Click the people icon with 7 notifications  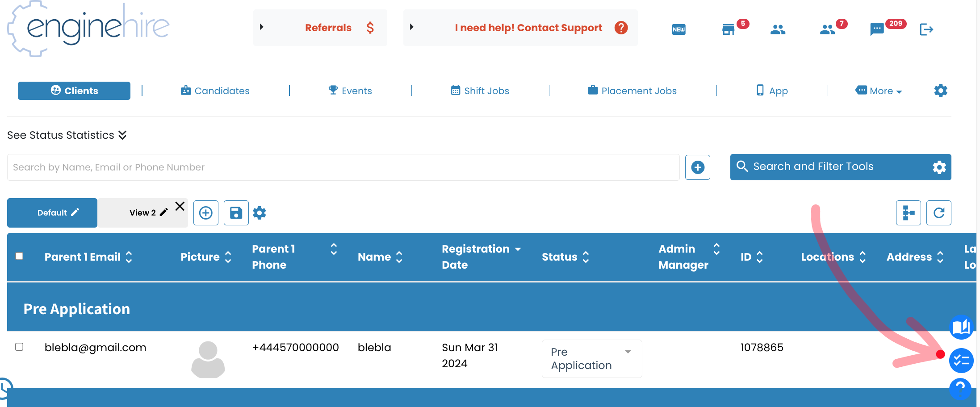point(827,29)
